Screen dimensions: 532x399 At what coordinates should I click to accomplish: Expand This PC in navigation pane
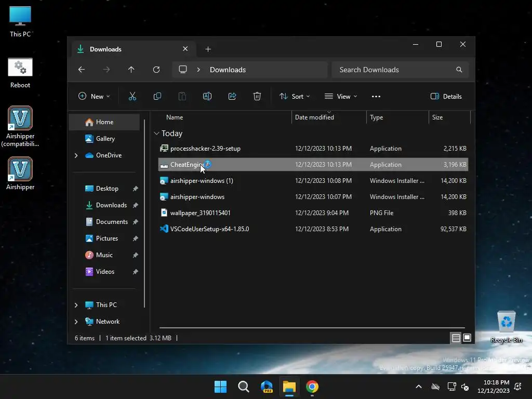click(x=76, y=305)
